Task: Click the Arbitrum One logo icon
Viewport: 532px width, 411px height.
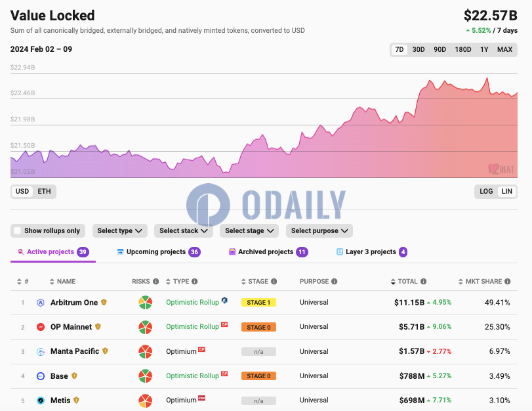Action: [41, 302]
